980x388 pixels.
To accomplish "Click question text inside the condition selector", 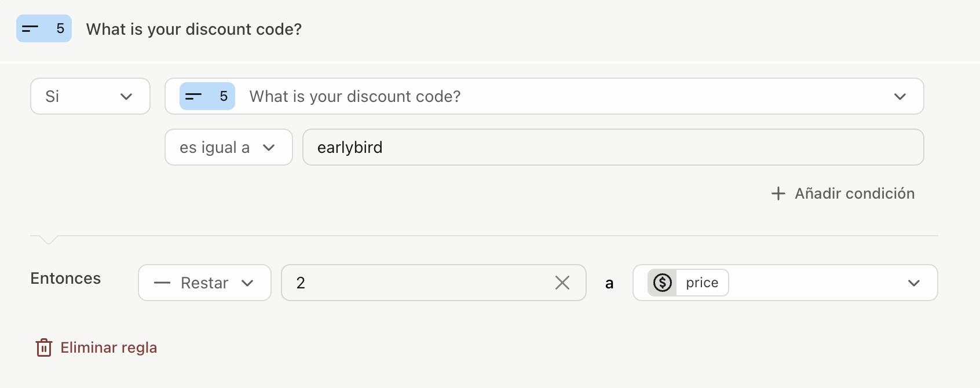I will point(354,96).
